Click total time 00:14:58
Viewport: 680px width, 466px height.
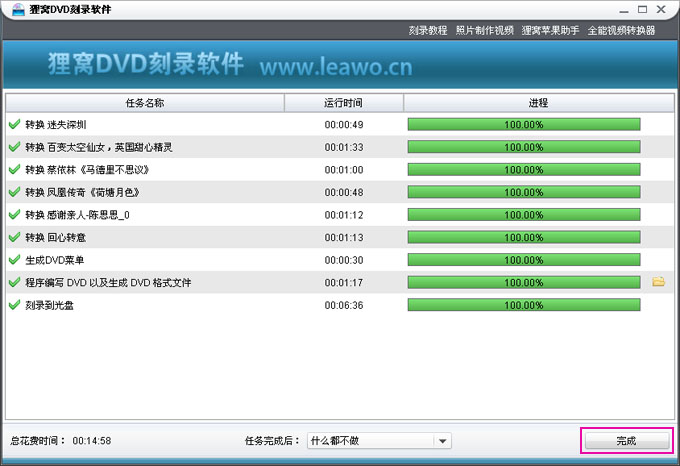tap(92, 441)
